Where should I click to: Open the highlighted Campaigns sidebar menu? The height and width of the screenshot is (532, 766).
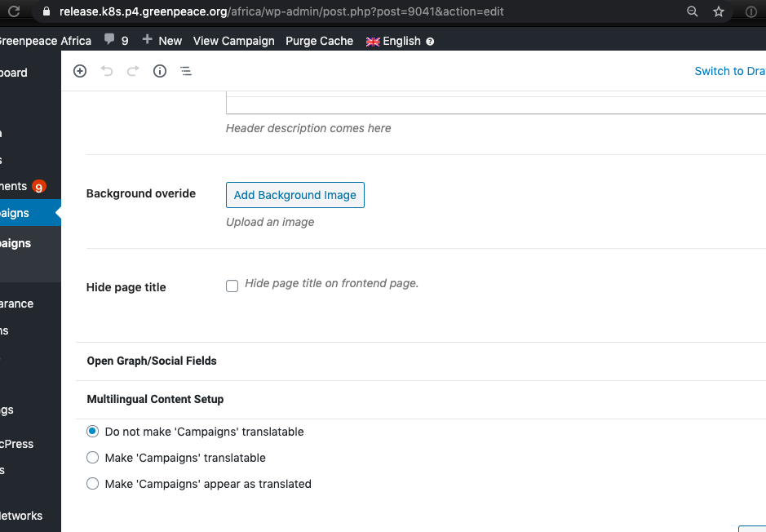(30, 213)
